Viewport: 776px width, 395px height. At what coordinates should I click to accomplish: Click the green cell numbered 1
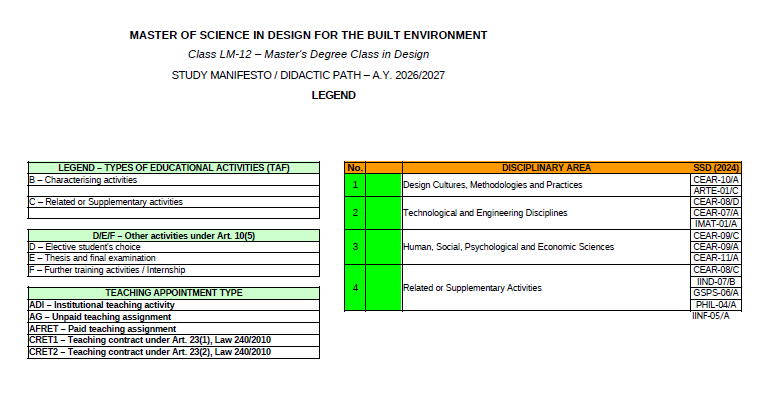click(x=355, y=185)
